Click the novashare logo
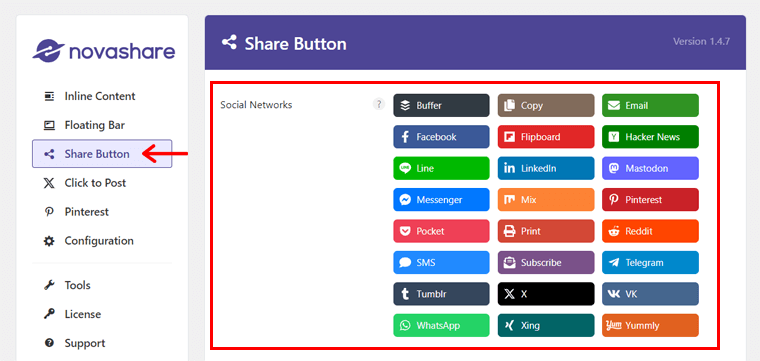Screen dimensions: 760x361 click(104, 51)
